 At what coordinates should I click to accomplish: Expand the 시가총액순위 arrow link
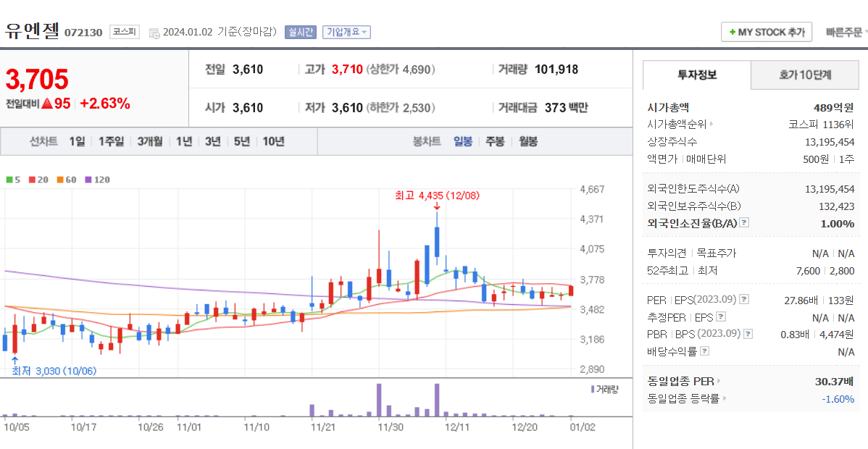[712, 124]
